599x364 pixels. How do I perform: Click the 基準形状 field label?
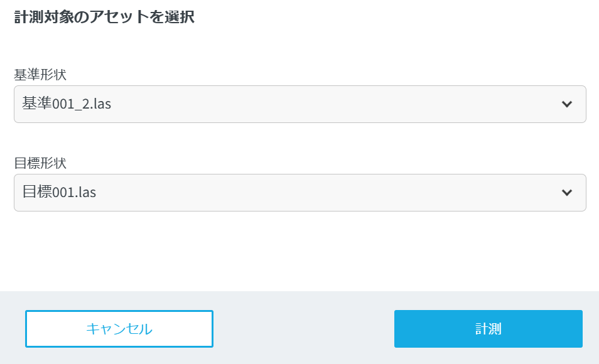click(40, 75)
